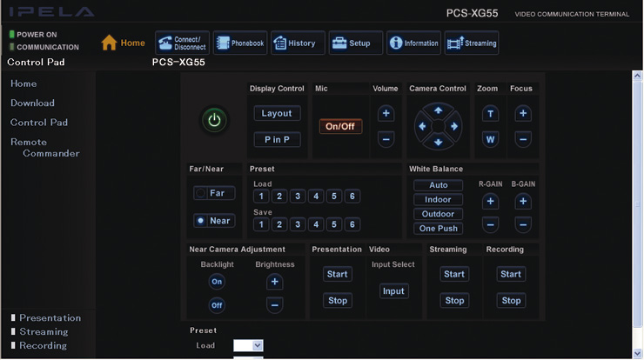Zoom out using the W button

click(x=490, y=139)
